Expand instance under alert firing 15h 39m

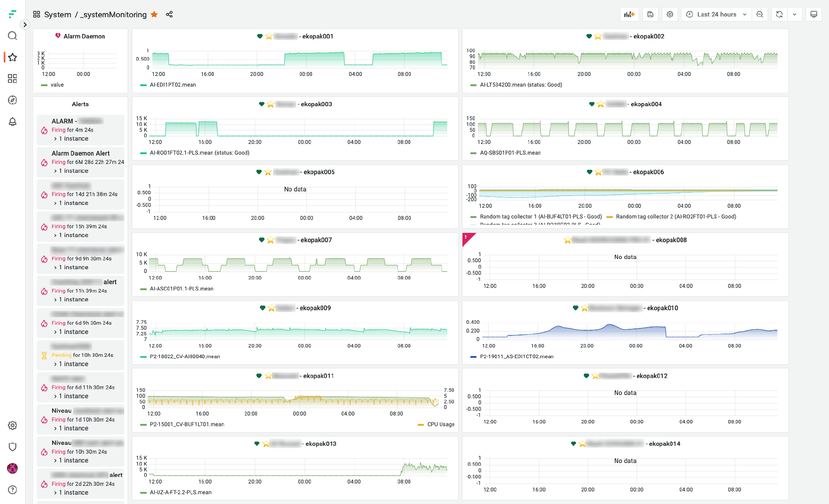71,235
